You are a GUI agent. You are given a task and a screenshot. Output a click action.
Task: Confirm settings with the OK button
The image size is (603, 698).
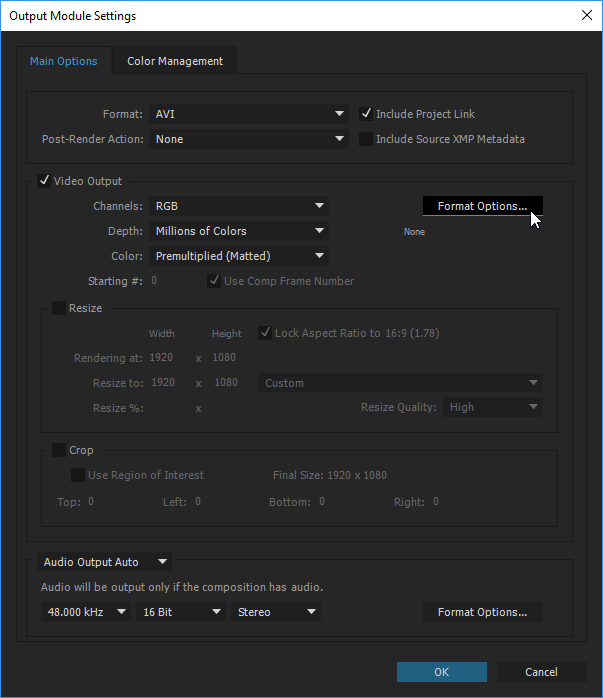(441, 672)
